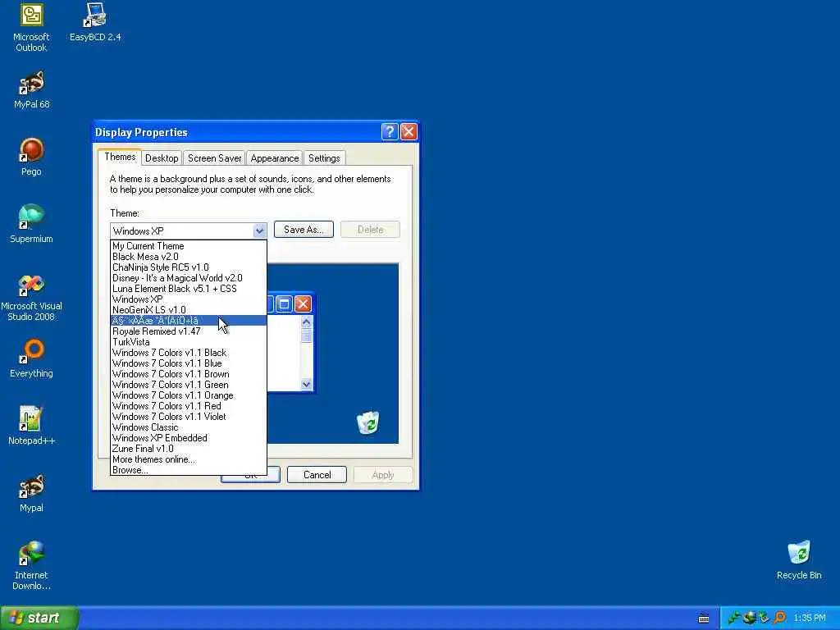Choose Windows 7 Colors v1.1 Orange
Screen dimensions: 840x630
point(188,395)
